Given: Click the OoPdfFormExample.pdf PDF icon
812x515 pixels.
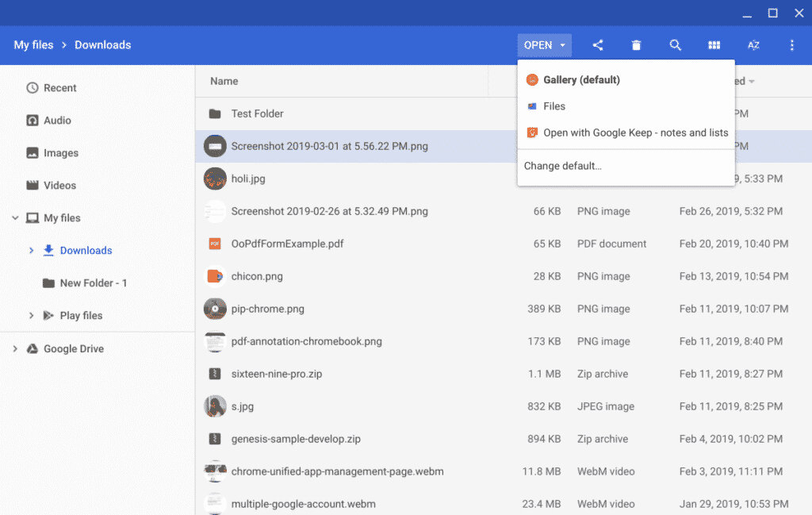Looking at the screenshot, I should click(215, 244).
